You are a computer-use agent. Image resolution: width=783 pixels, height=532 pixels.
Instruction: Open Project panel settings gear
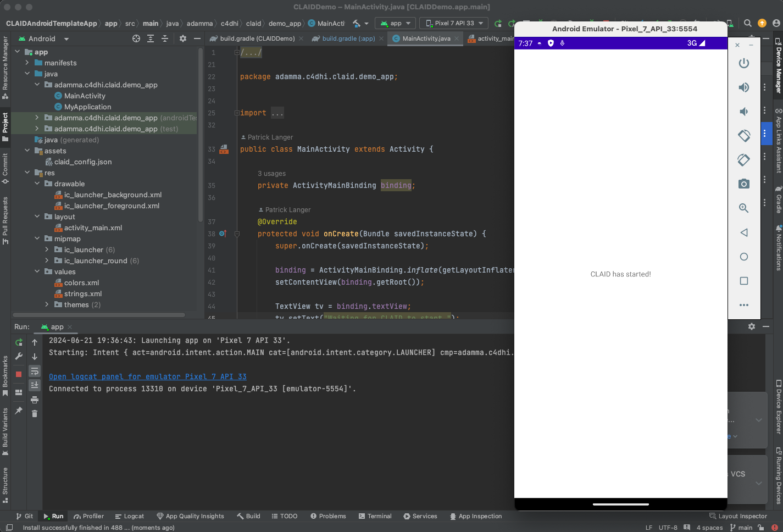183,38
